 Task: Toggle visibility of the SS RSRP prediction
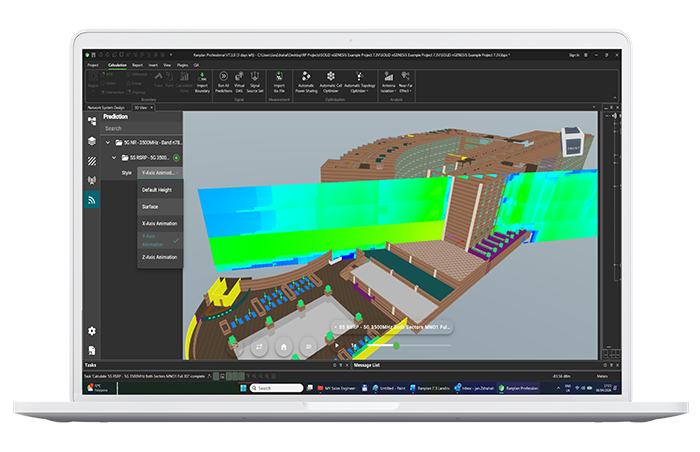[176, 158]
